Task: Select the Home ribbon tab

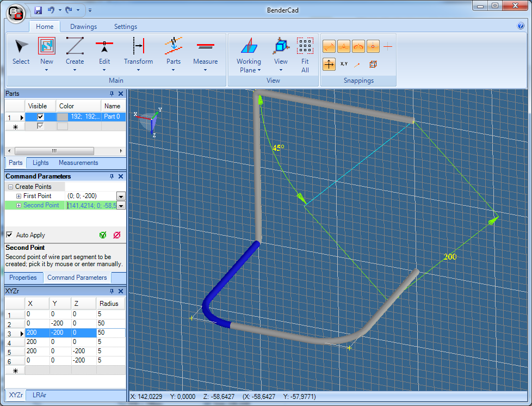Action: (x=45, y=27)
